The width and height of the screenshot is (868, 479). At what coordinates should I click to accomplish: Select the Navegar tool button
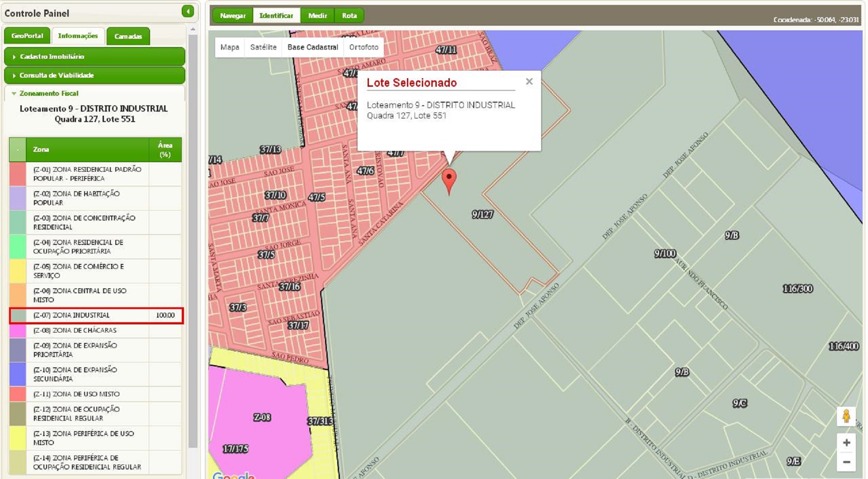click(232, 15)
